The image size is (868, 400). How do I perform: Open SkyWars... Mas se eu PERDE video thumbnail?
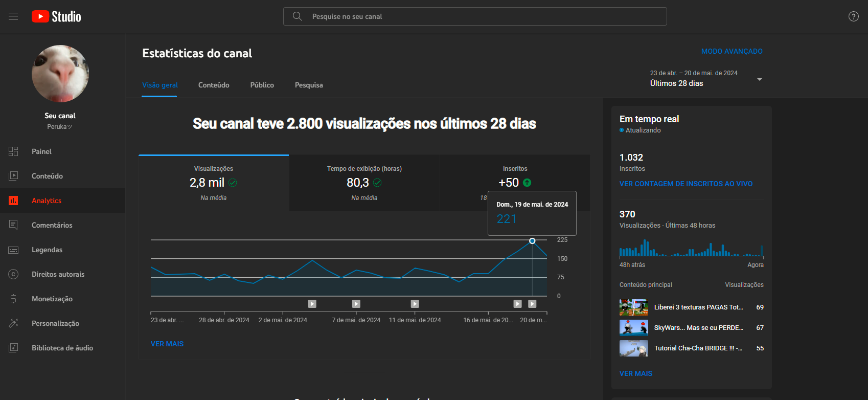[x=633, y=328]
